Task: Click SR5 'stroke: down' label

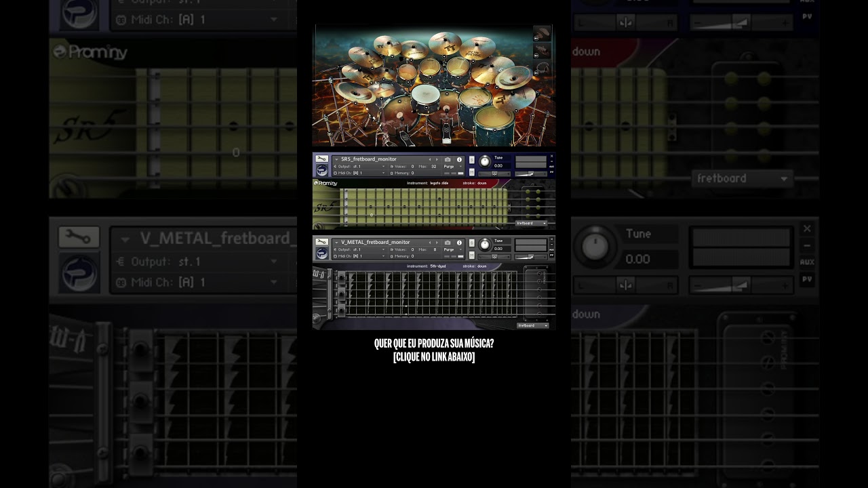Action: 475,182
